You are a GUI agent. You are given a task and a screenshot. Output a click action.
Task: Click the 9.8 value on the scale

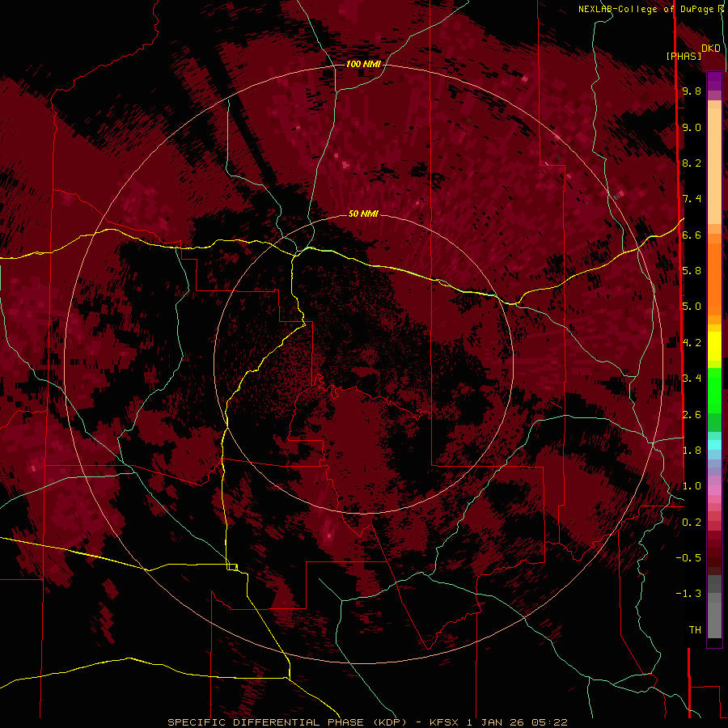coord(692,91)
